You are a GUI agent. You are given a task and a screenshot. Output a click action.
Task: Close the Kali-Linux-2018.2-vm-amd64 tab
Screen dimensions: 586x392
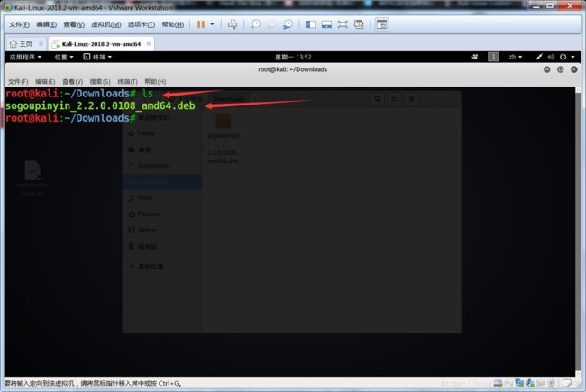[149, 44]
